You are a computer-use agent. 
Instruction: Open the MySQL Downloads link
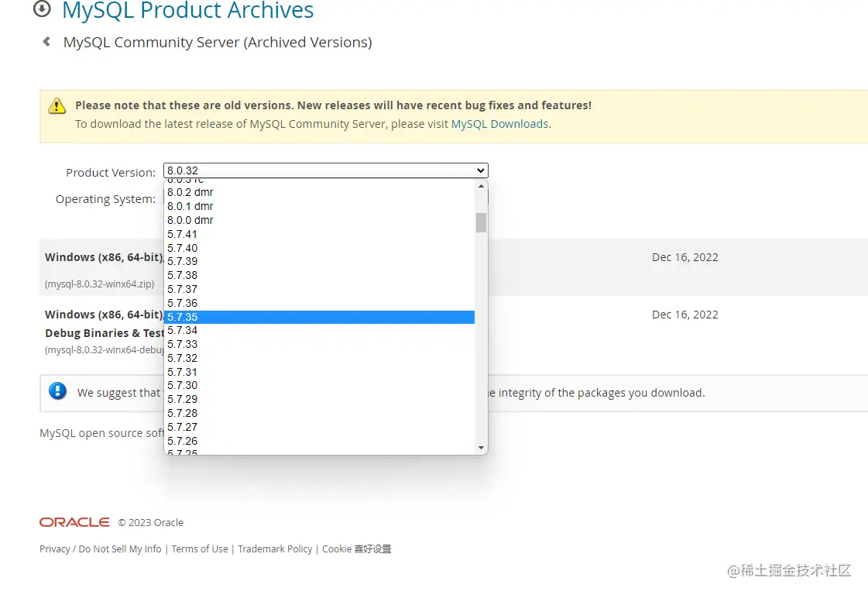pyautogui.click(x=499, y=124)
